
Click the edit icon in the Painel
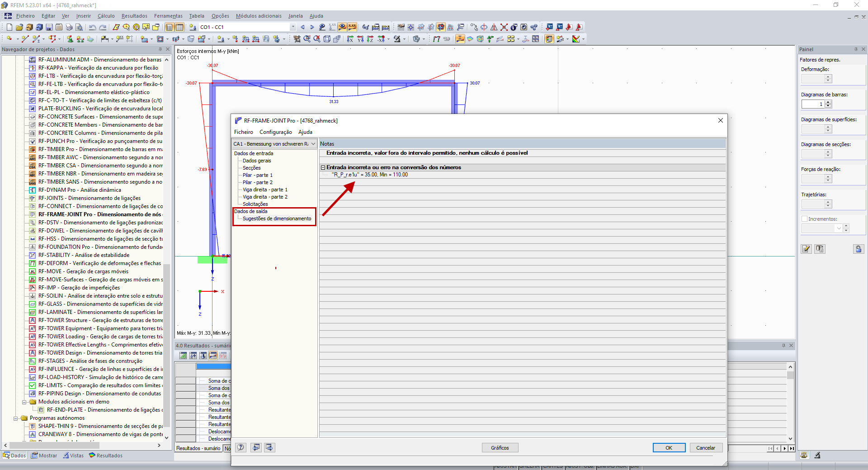[806, 249]
